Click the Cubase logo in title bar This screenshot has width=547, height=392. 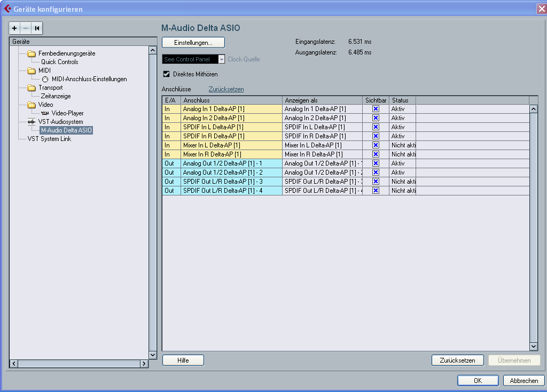pos(7,9)
